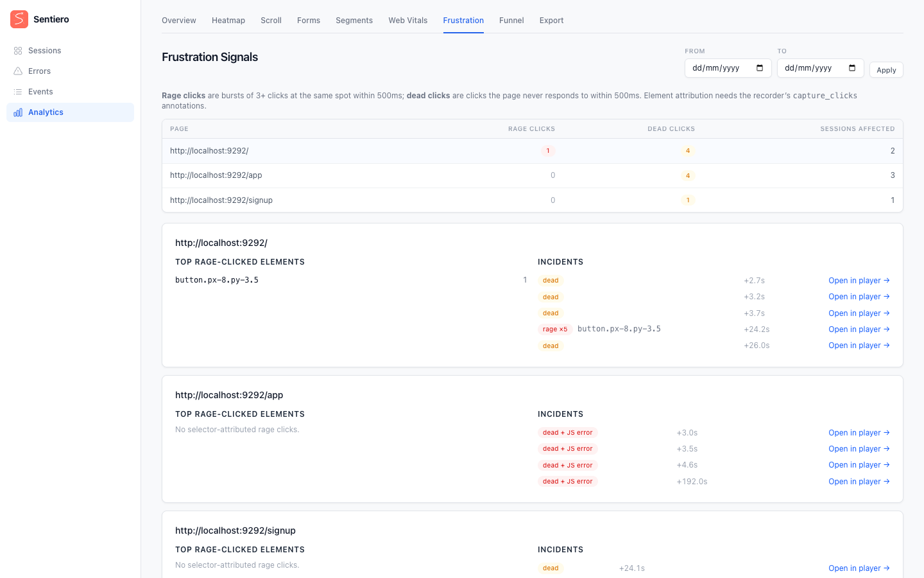Screen dimensions: 924x578
Task: Open the Web Vitals tab
Action: (408, 21)
